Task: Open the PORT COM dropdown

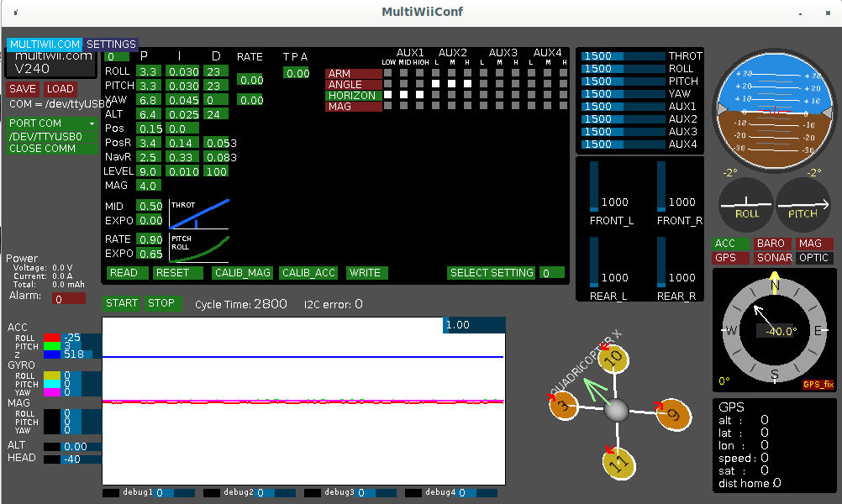Action: coord(52,123)
